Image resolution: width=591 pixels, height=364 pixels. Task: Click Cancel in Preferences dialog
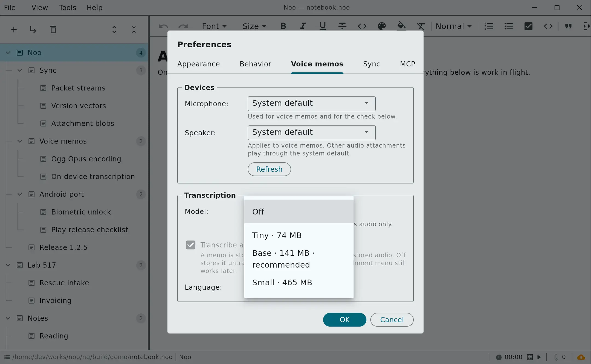[x=392, y=320]
